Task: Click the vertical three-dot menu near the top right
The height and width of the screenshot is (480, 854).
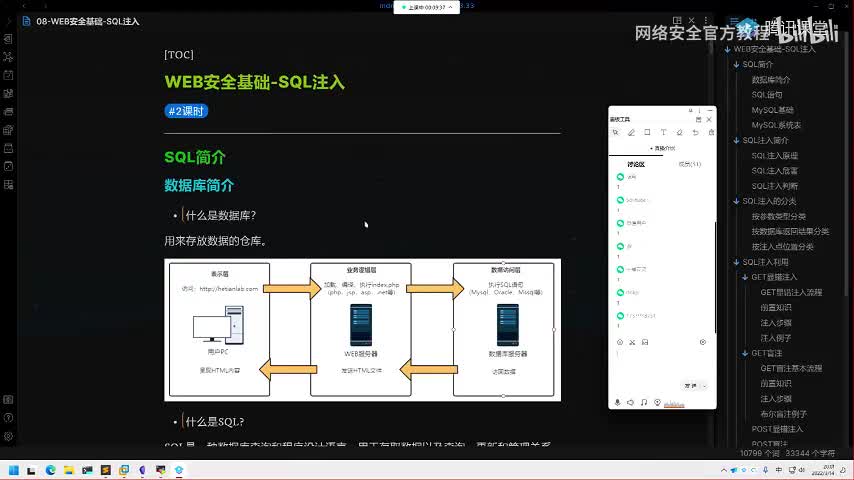Action: click(706, 20)
